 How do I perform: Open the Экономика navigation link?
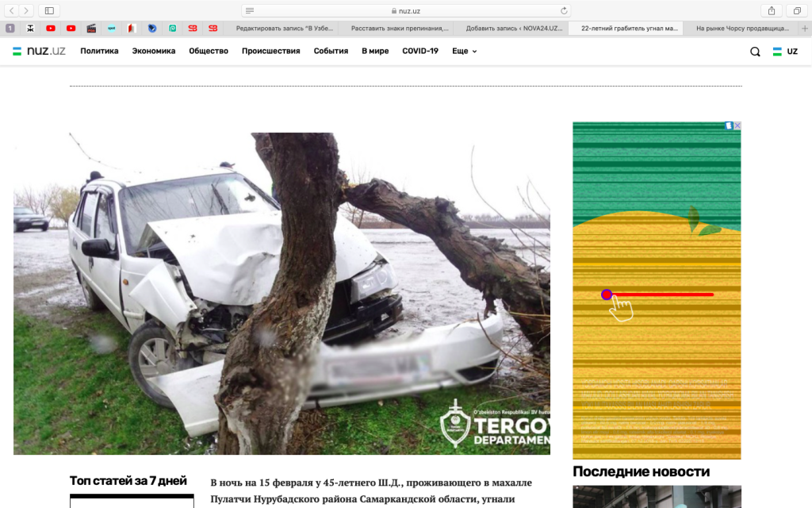click(153, 51)
